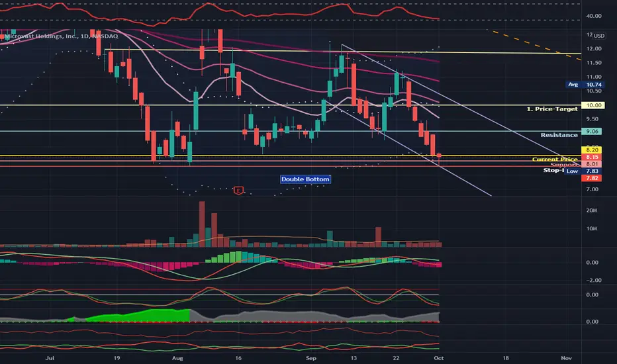
Task: Click the 40.00 oscillator scale label
Action: [x=594, y=16]
